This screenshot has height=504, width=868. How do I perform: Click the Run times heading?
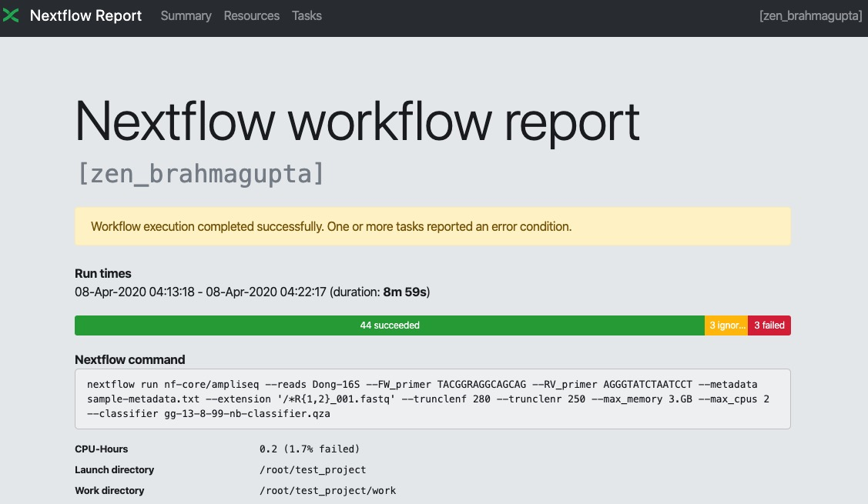point(103,273)
